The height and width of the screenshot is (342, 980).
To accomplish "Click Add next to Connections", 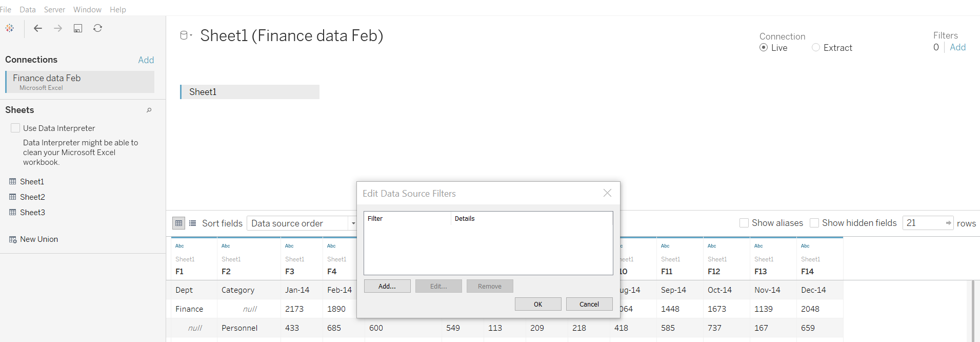I will point(146,60).
